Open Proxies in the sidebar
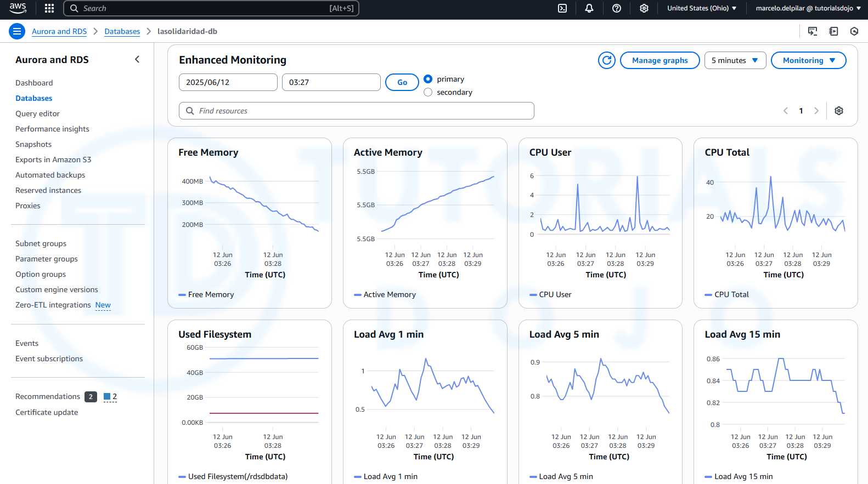Image resolution: width=868 pixels, height=484 pixels. [x=28, y=206]
